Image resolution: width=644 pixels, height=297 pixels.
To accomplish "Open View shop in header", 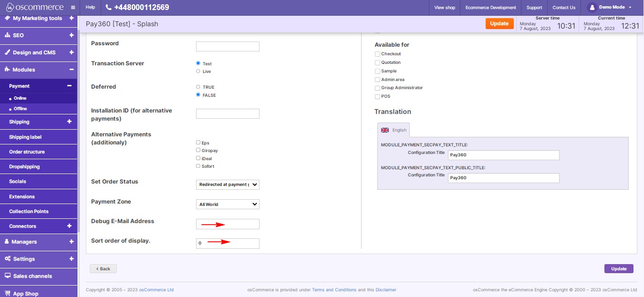I will (x=445, y=8).
